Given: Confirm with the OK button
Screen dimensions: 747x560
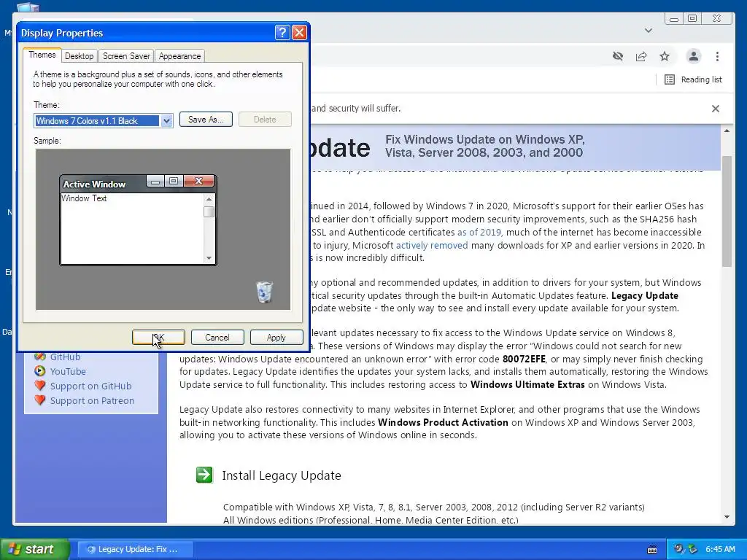Looking at the screenshot, I should coord(158,337).
